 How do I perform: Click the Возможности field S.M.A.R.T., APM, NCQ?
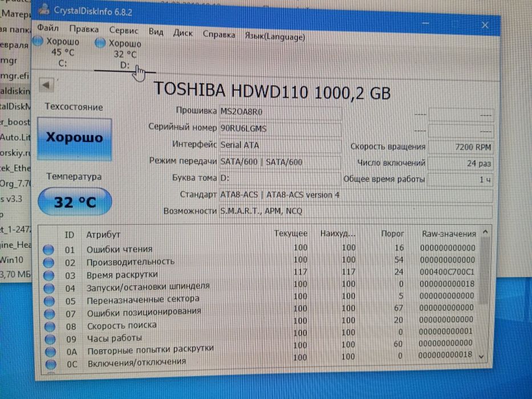(356, 211)
